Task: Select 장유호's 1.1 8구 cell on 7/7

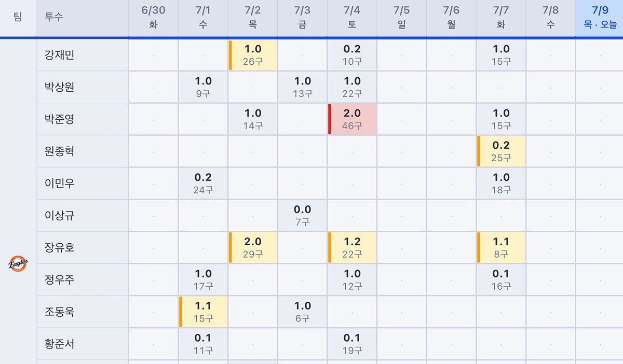Action: (x=501, y=248)
